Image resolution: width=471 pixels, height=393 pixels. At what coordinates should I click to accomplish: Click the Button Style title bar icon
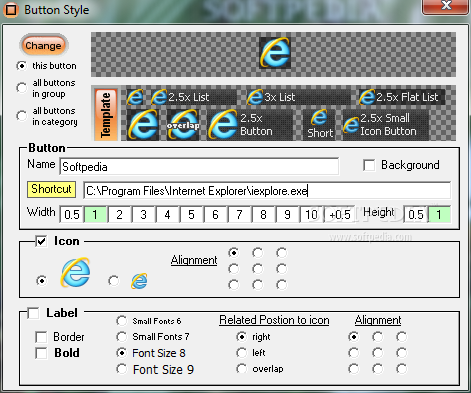click(x=11, y=10)
